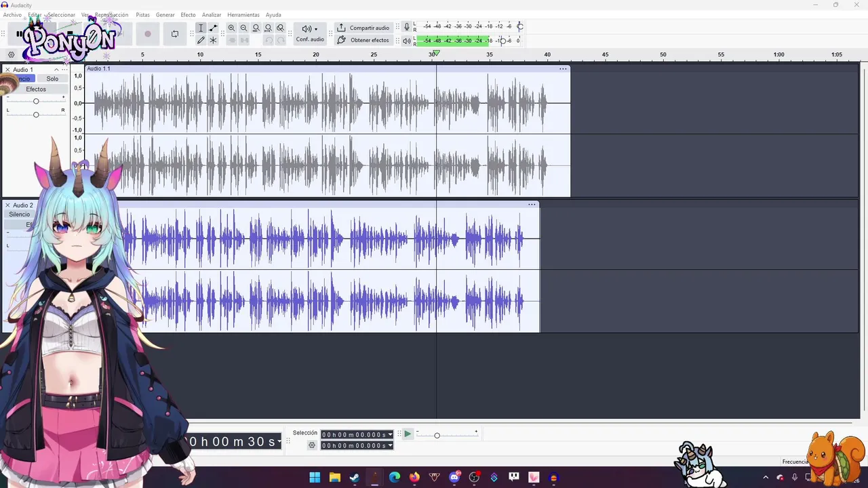The height and width of the screenshot is (488, 868).
Task: Click the Zoom Out magnifier
Action: tap(243, 28)
